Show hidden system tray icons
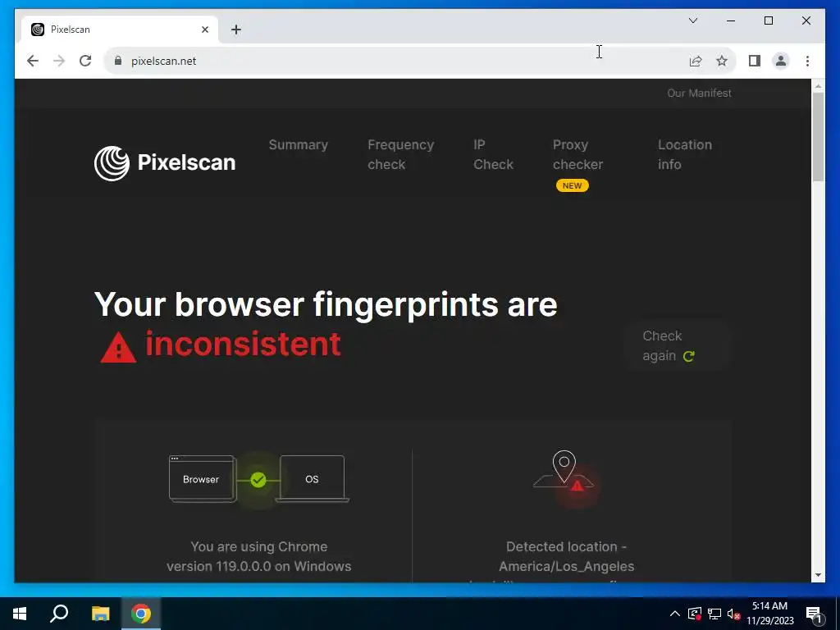The width and height of the screenshot is (840, 630). pos(675,614)
